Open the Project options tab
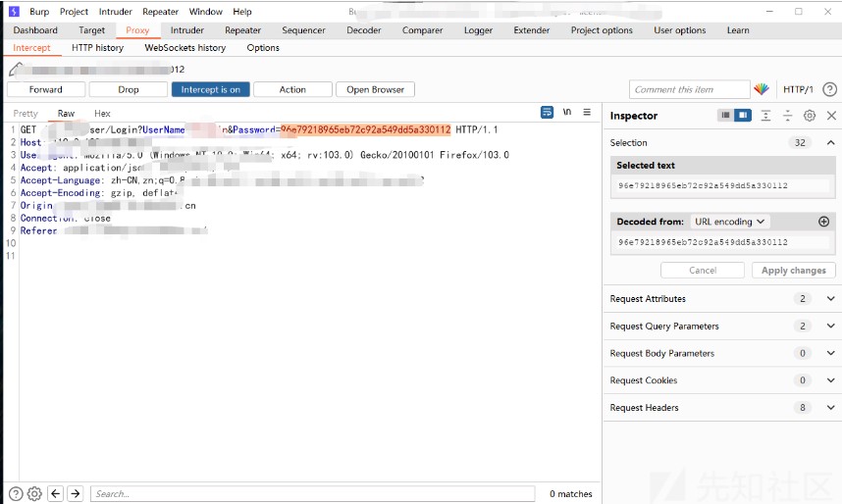 [x=602, y=30]
